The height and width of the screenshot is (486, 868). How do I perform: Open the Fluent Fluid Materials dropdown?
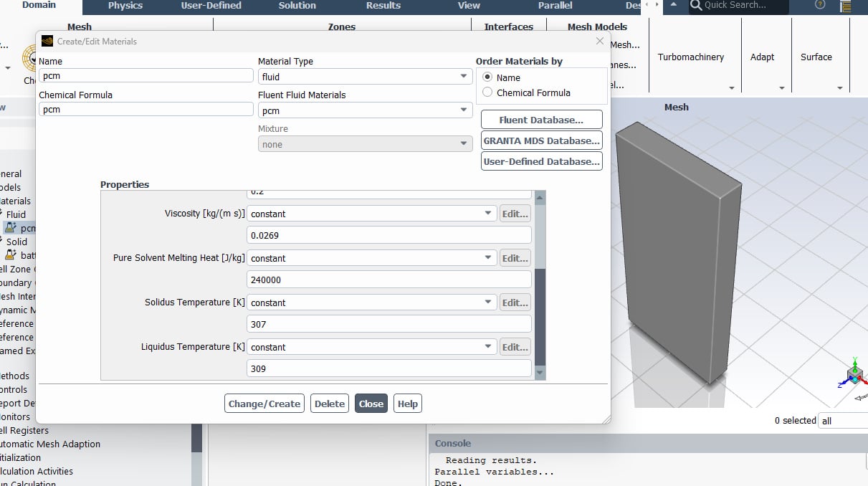pyautogui.click(x=464, y=110)
